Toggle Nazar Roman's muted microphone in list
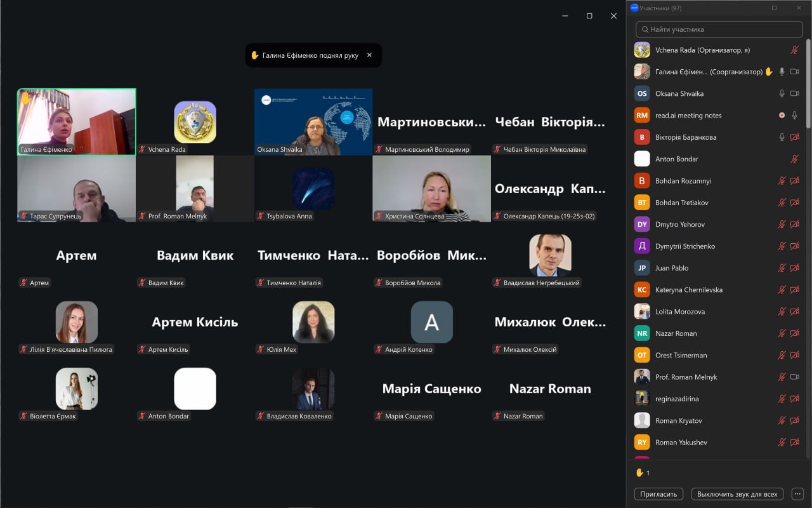This screenshot has width=812, height=508. pyautogui.click(x=782, y=333)
